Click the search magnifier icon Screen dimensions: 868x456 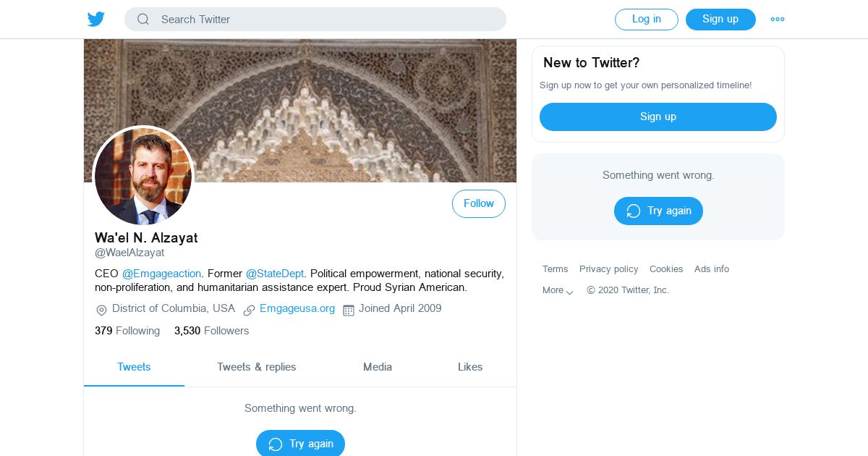point(143,20)
